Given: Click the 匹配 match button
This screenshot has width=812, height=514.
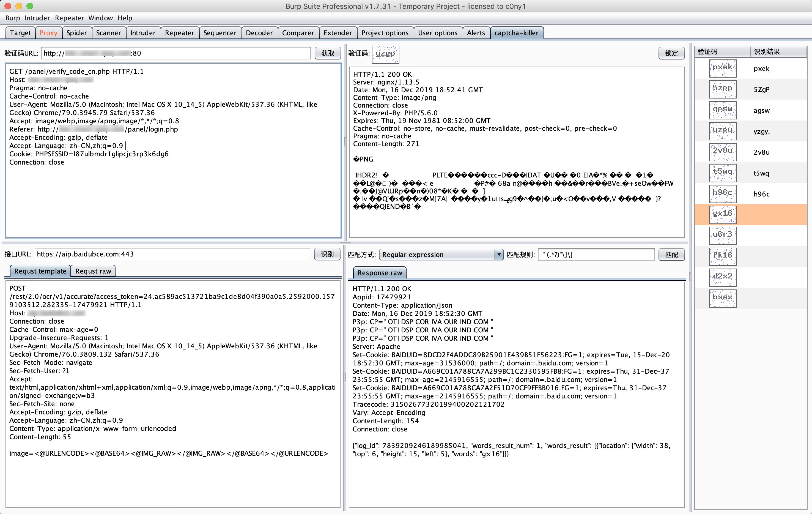Looking at the screenshot, I should pos(671,255).
